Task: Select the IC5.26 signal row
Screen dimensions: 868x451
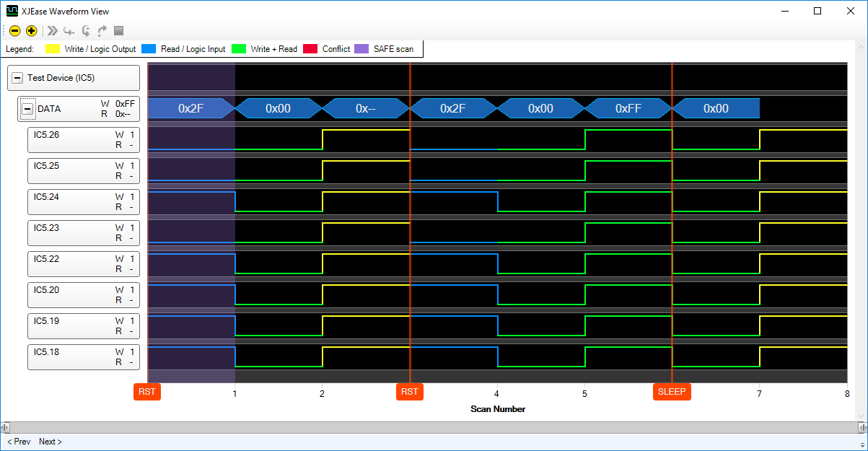Action: tap(83, 139)
